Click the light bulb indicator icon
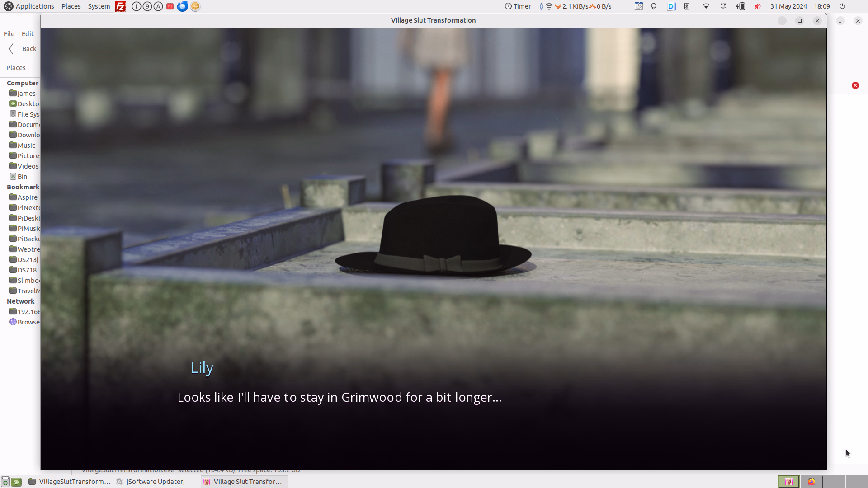Viewport: 868px width, 488px height. (654, 6)
